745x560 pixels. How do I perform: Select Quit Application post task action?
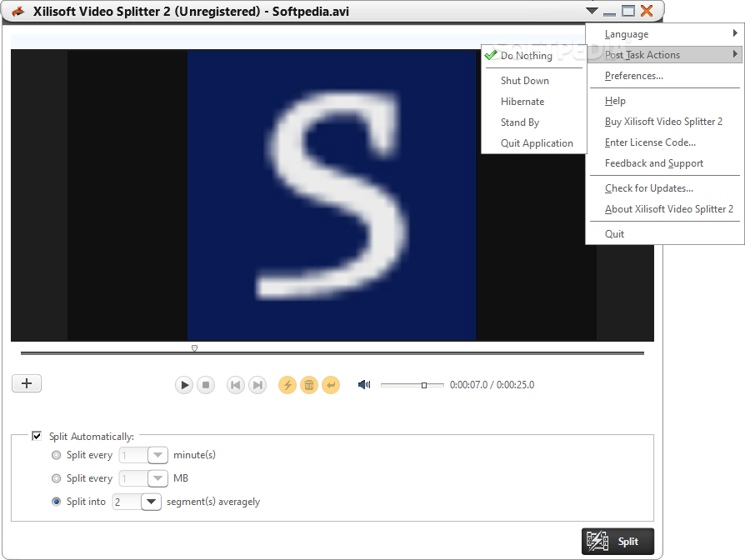click(x=534, y=143)
